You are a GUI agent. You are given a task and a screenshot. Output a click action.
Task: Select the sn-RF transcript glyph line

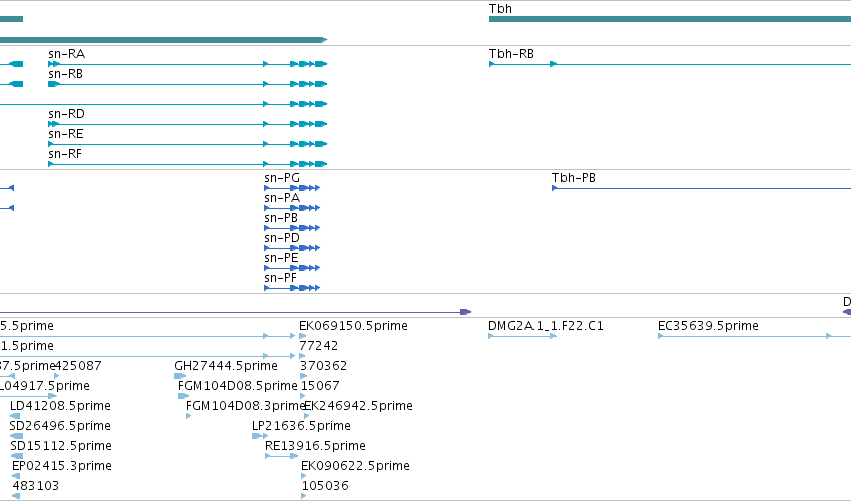point(187,164)
